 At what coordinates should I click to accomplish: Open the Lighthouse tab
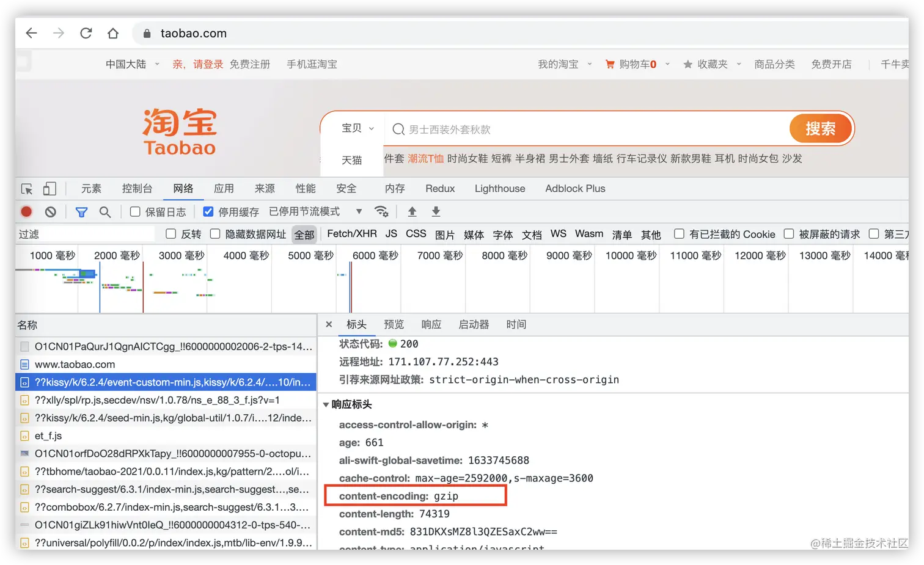click(500, 189)
